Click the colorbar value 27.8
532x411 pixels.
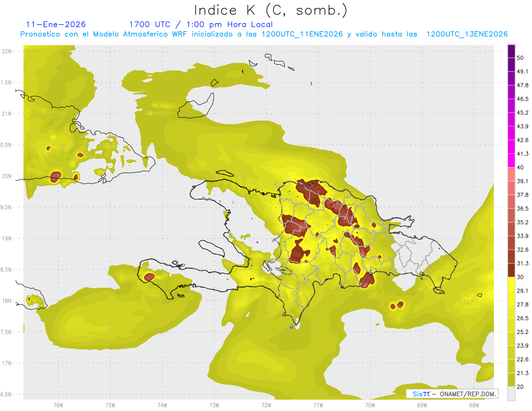click(522, 305)
